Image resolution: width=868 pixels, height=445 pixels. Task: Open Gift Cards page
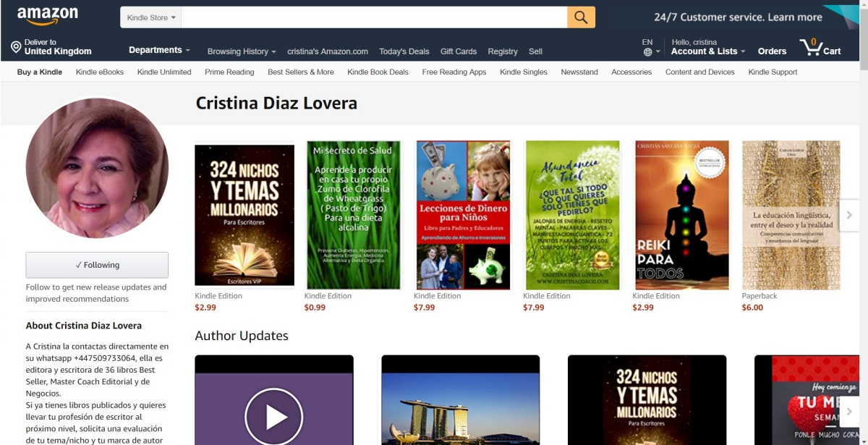[459, 51]
